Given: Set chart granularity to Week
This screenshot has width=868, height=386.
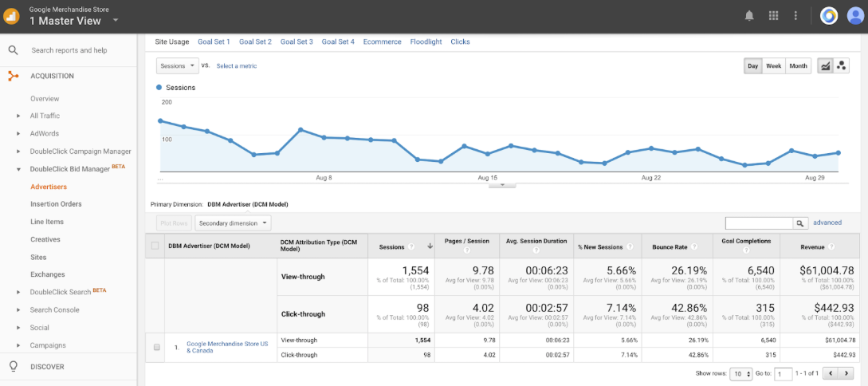Looking at the screenshot, I should pos(773,66).
